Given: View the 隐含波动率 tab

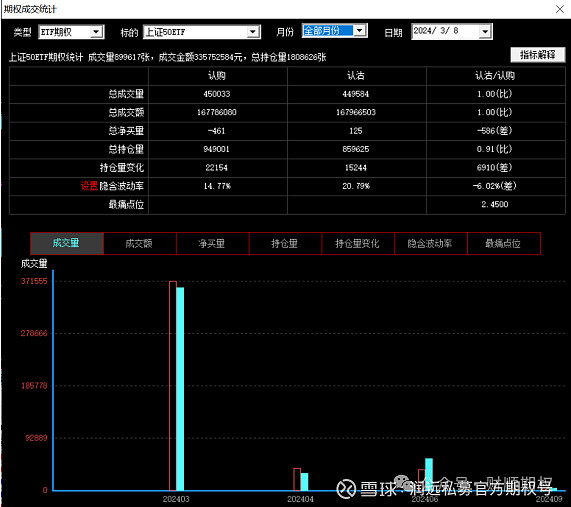Looking at the screenshot, I should click(431, 243).
